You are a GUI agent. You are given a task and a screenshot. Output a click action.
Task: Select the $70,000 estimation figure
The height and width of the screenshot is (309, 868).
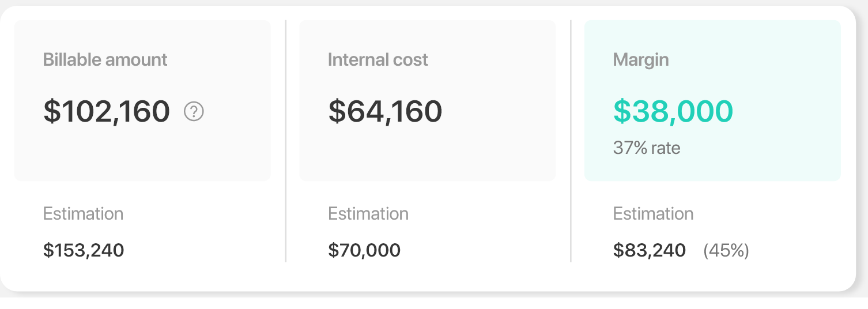coord(364,250)
